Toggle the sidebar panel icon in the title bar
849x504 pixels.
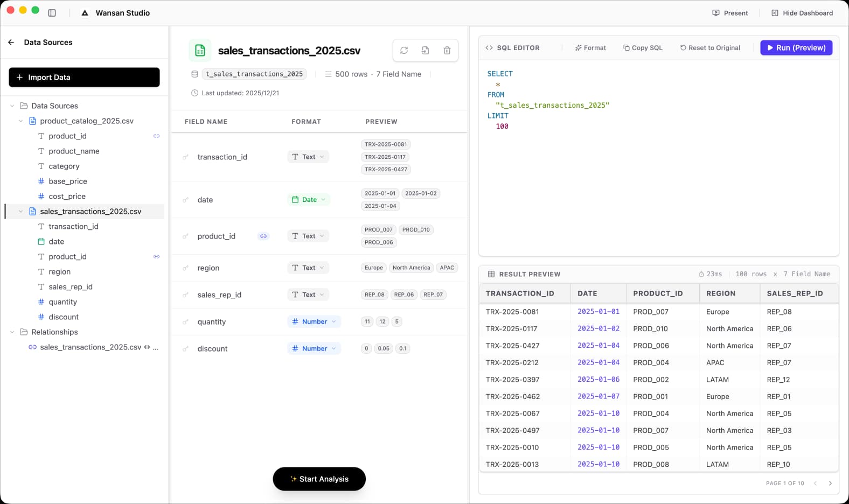tap(52, 13)
